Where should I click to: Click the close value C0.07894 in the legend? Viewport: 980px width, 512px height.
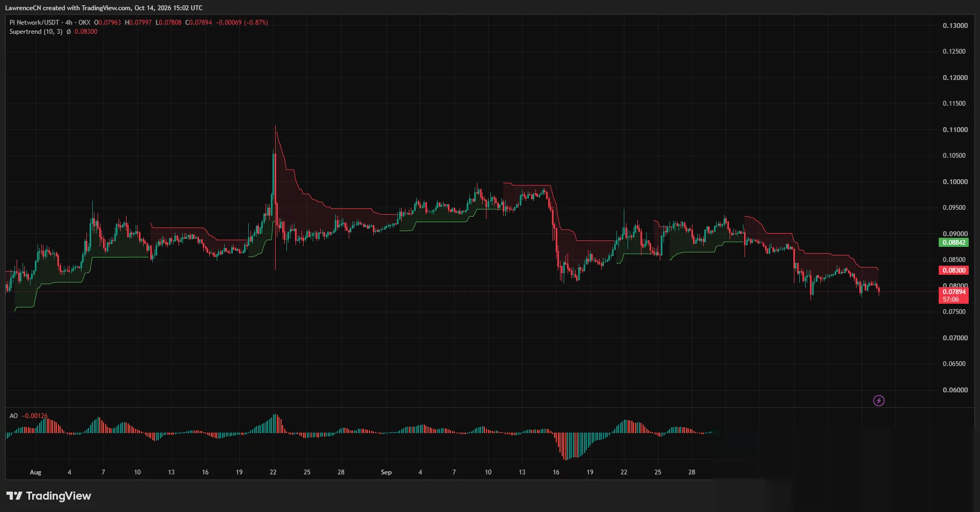(x=198, y=23)
